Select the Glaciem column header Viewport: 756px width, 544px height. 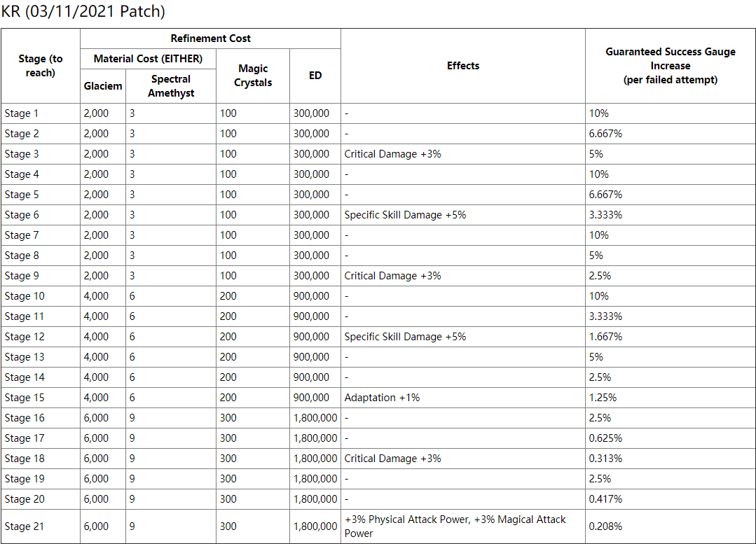click(103, 86)
